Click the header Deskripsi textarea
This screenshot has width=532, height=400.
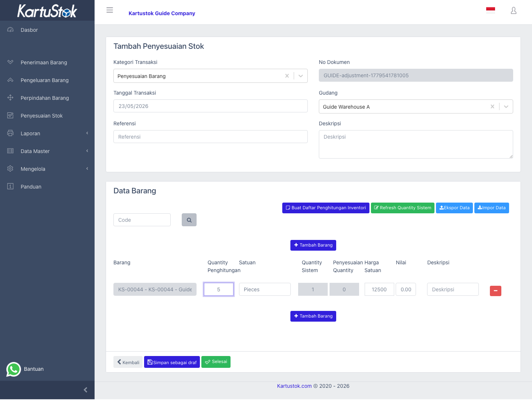pyautogui.click(x=416, y=145)
